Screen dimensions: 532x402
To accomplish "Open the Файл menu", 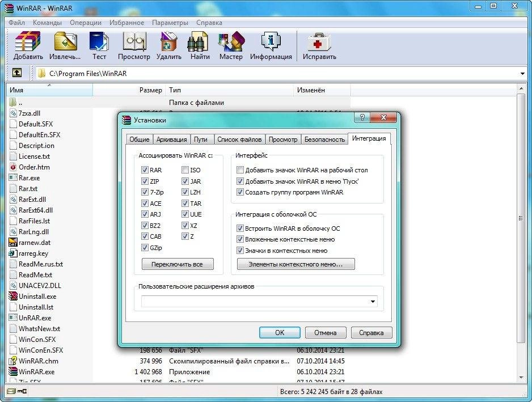I will (x=16, y=23).
